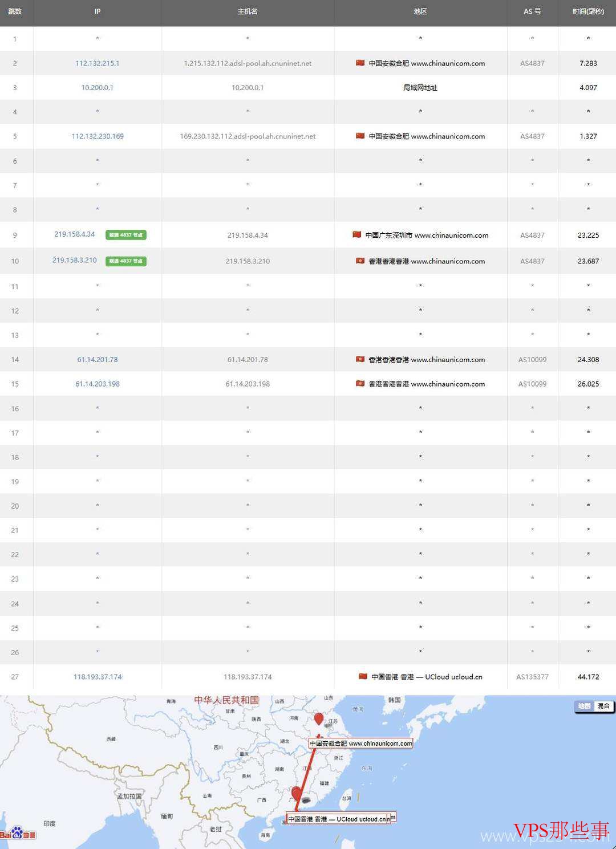Click green 4837 badge beside 219.158.3.210

click(126, 261)
